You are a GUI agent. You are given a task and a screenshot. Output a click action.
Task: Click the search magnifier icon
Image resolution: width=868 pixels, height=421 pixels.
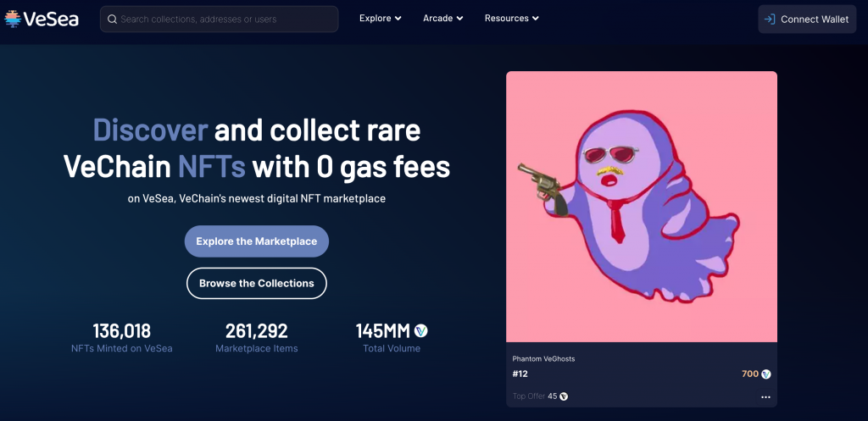[x=112, y=19]
